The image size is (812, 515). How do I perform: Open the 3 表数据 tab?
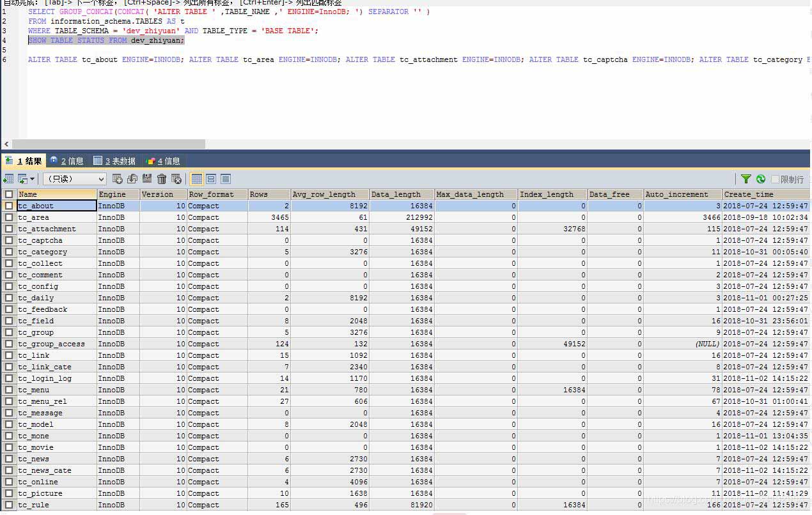click(114, 161)
